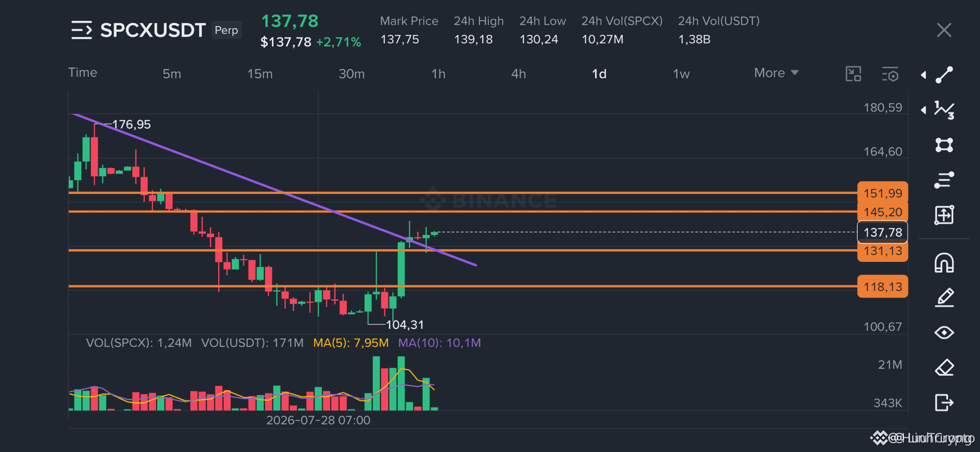Exit drawing mode with the exit icon
The image size is (980, 452).
point(944,402)
